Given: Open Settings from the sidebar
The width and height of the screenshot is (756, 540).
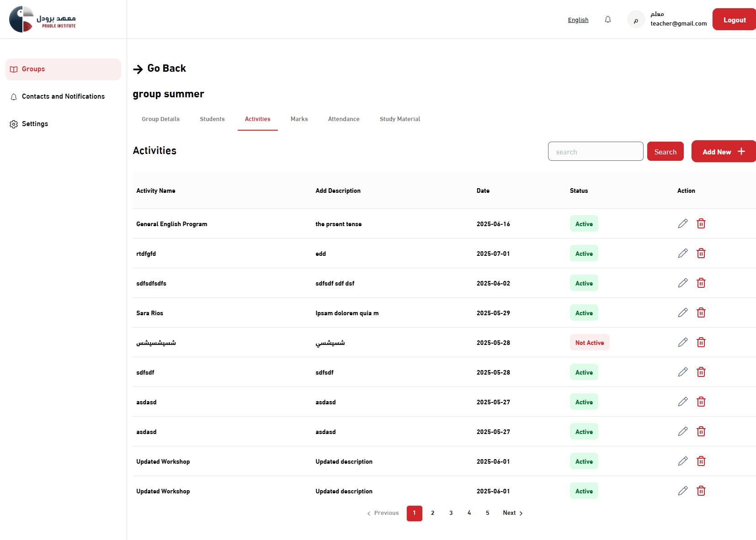Looking at the screenshot, I should click(x=35, y=124).
